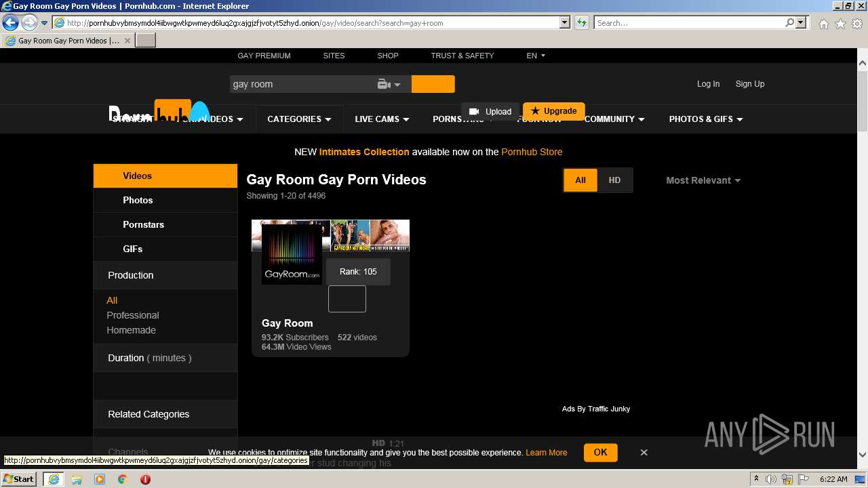Accept cookies with the OK button

[x=600, y=452]
